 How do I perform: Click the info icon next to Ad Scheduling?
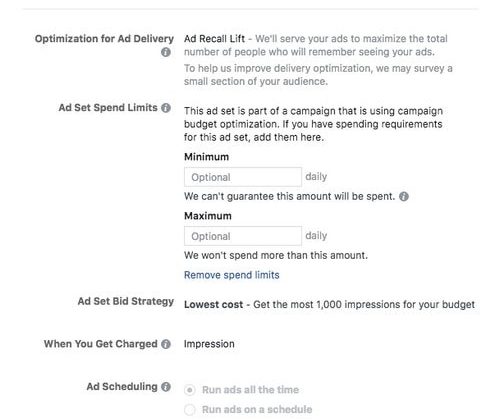pyautogui.click(x=166, y=387)
